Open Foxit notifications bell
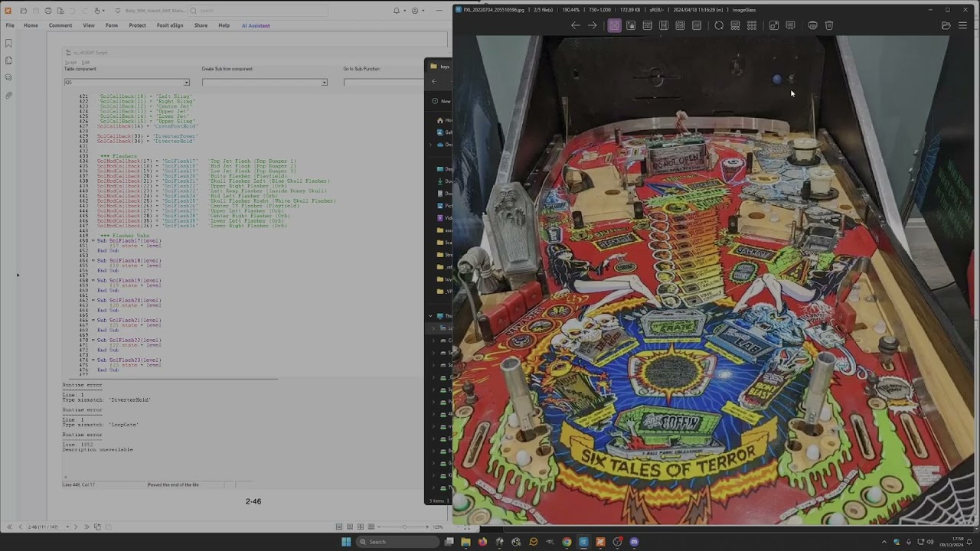Image resolution: width=980 pixels, height=551 pixels. point(397,11)
